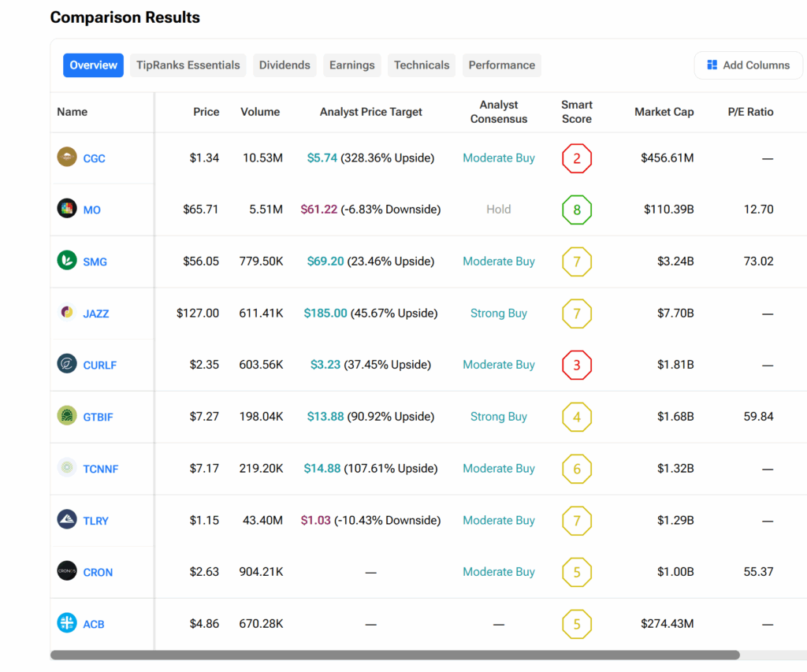Screen dimensions: 807x672
Task: Click the SMG company logo icon
Action: 67,260
